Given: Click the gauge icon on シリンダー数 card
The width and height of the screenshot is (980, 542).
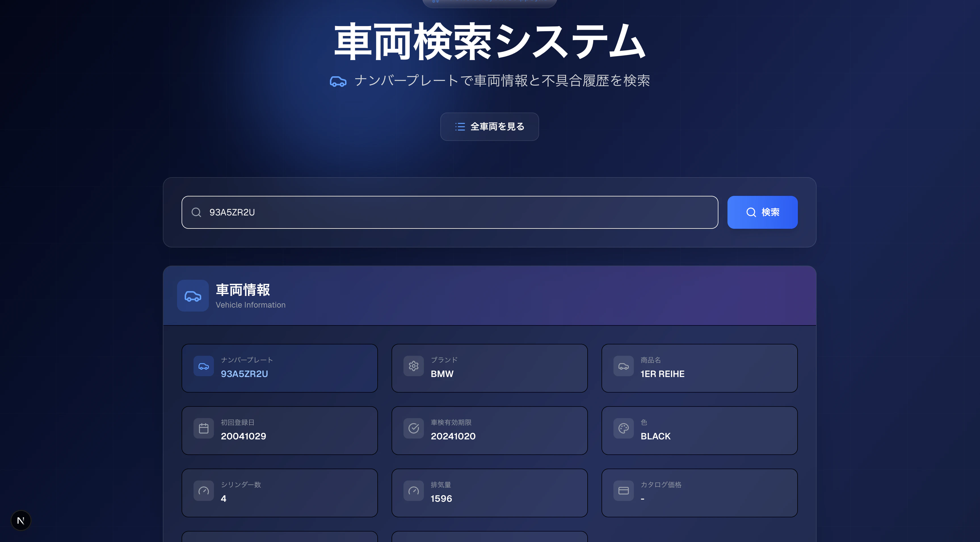Looking at the screenshot, I should tap(203, 491).
